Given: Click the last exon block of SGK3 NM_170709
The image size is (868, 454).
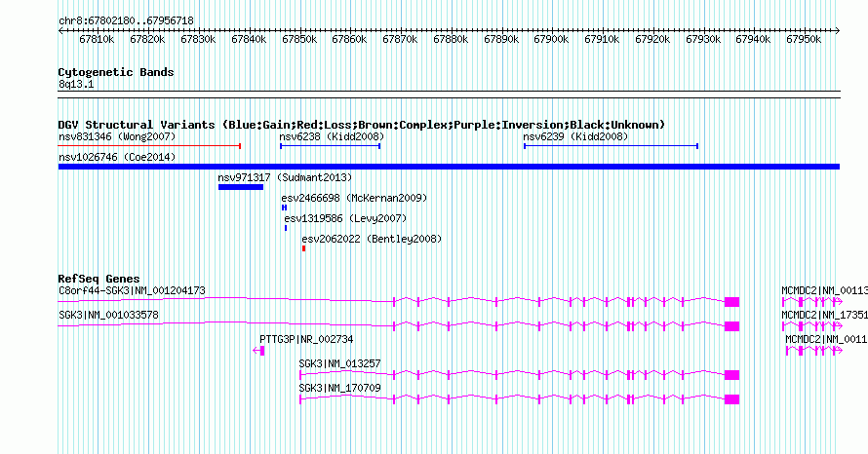Looking at the screenshot, I should (x=731, y=399).
